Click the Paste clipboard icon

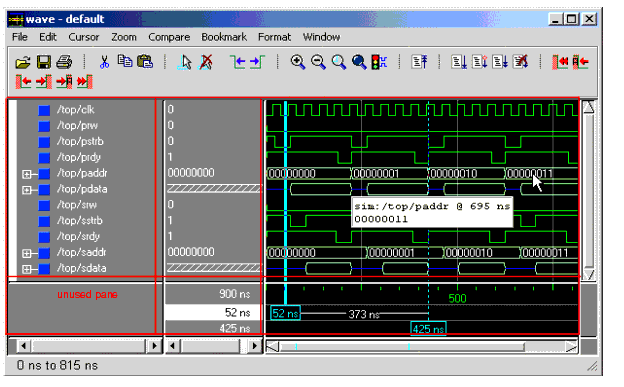[x=145, y=62]
